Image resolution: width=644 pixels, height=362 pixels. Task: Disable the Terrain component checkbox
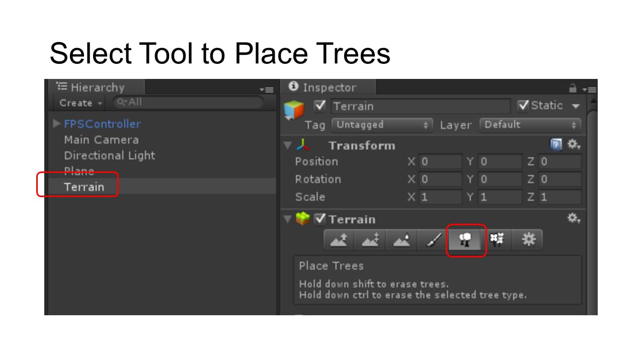click(320, 219)
